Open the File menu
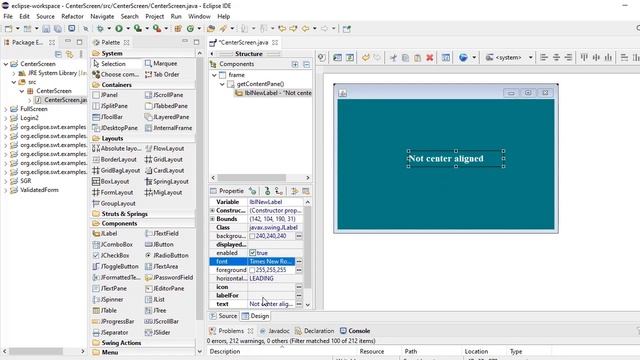 [8, 16]
